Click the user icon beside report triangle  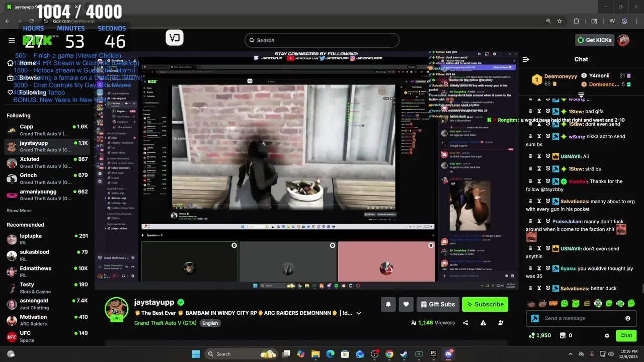click(500, 323)
